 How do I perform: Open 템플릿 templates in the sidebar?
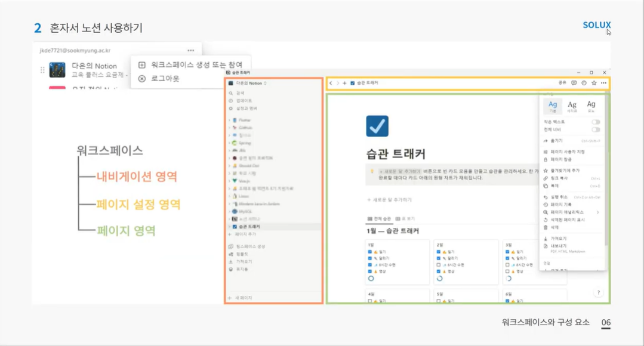point(239,254)
